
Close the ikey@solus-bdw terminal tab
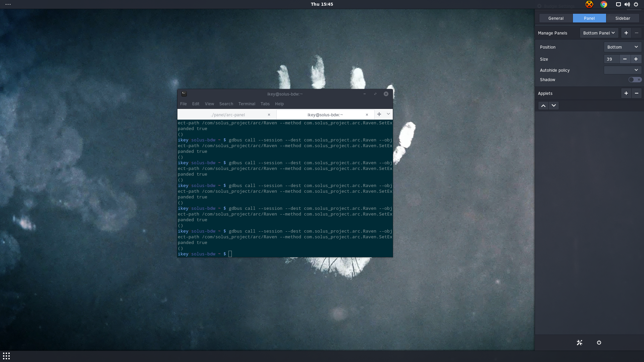pos(367,115)
